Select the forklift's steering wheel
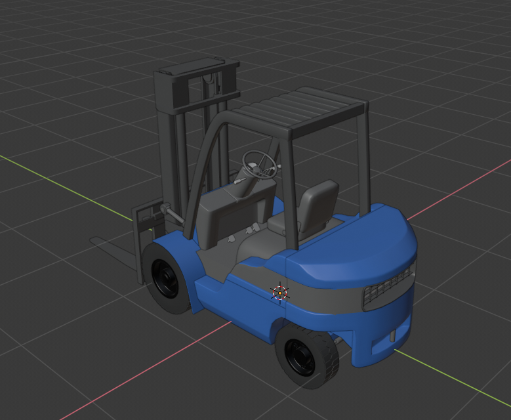The image size is (511, 420). click(x=259, y=164)
